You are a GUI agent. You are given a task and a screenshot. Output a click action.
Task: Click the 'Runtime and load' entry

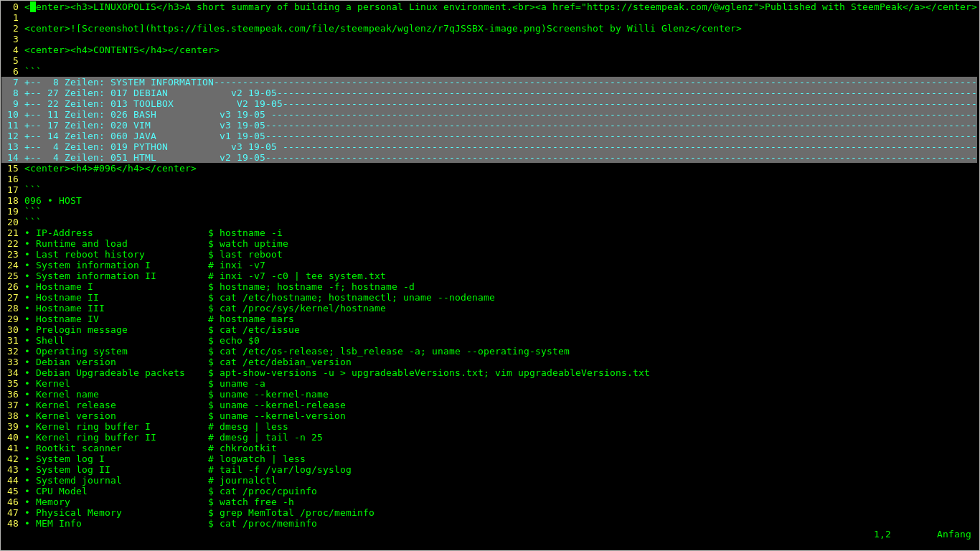click(x=82, y=244)
